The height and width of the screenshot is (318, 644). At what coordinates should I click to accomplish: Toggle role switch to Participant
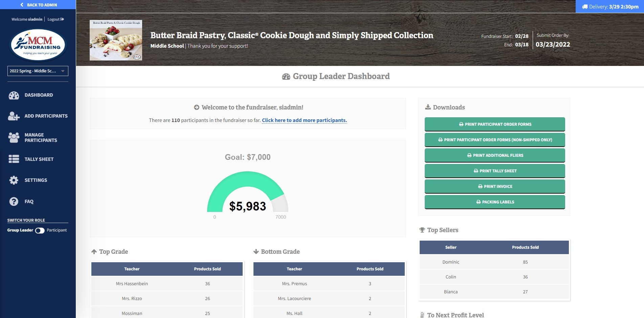coord(40,230)
